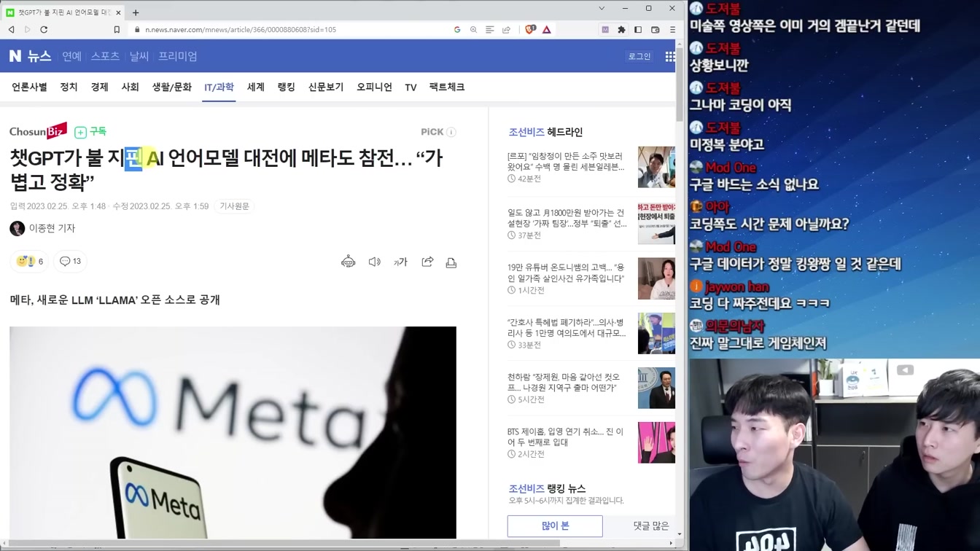
Task: Select the 팩트체크 menu tab
Action: point(446,87)
